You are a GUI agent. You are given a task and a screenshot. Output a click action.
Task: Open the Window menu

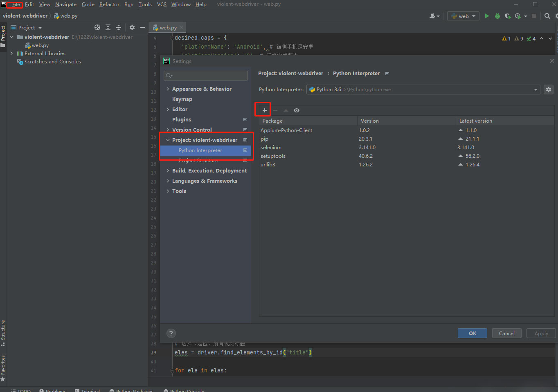pos(181,4)
